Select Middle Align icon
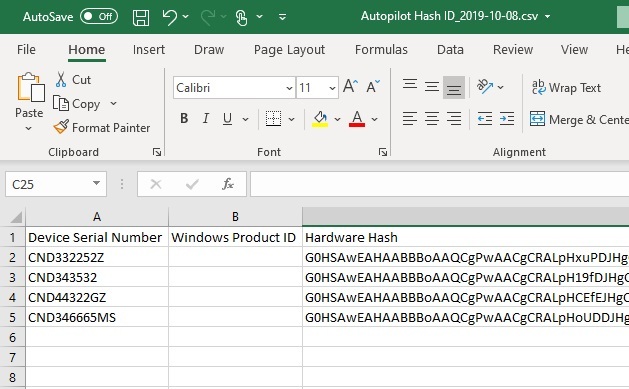 coord(432,86)
